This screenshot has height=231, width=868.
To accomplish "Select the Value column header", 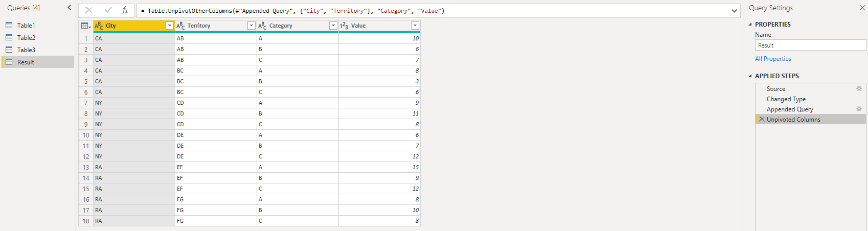I will click(379, 26).
